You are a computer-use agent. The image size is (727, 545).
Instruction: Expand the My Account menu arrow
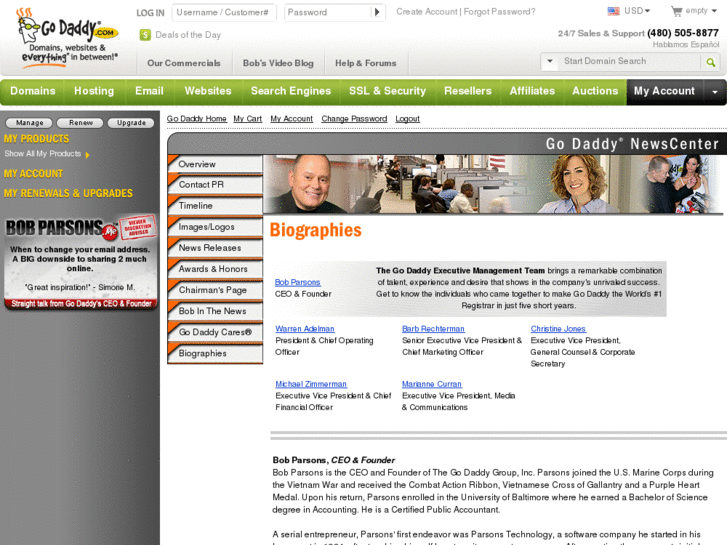pos(715,91)
